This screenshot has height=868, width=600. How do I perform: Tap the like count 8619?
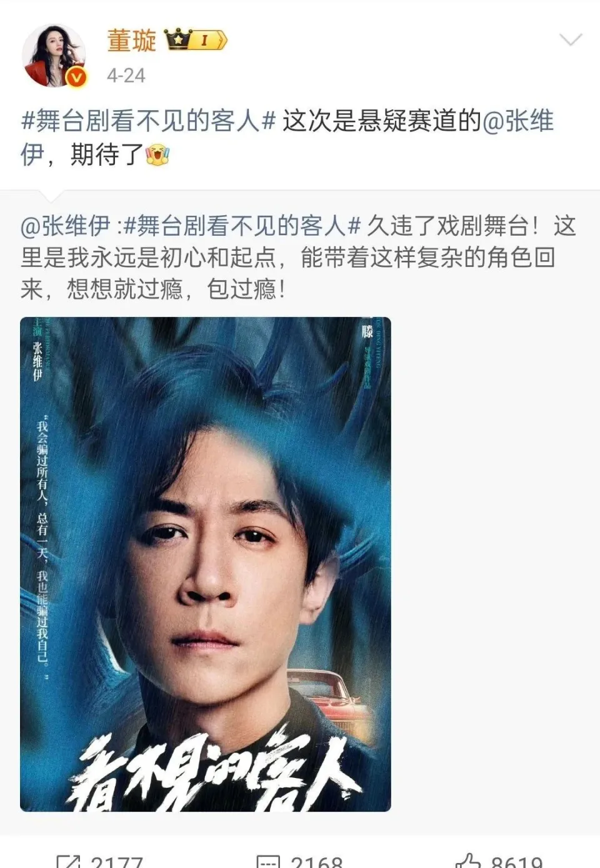pos(517,862)
